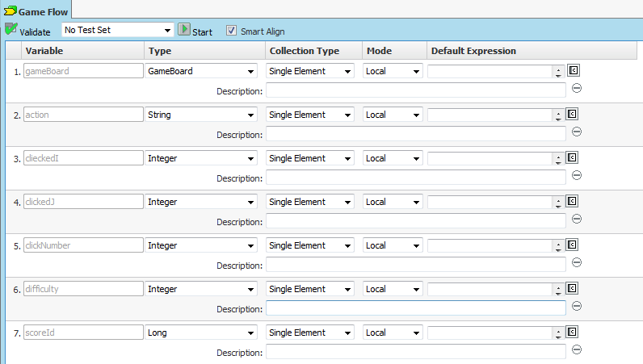Remove the action variable with minus icon

point(577,132)
